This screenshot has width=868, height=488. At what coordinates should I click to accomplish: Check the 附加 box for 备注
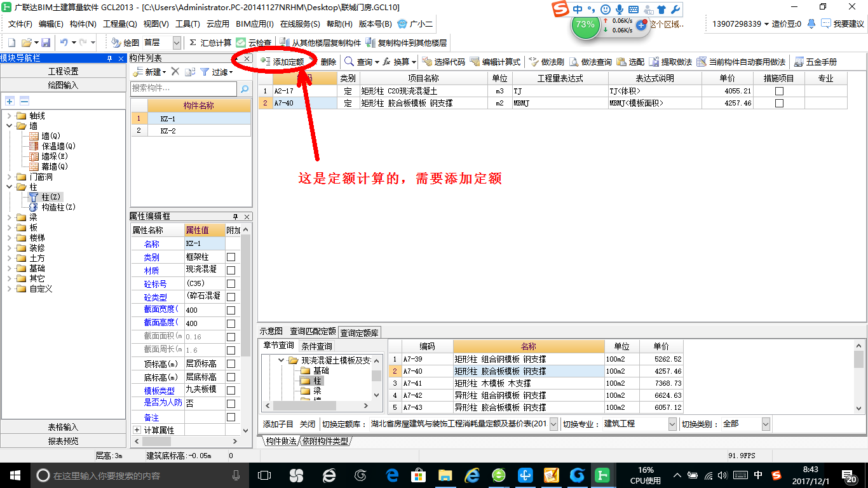pyautogui.click(x=231, y=417)
